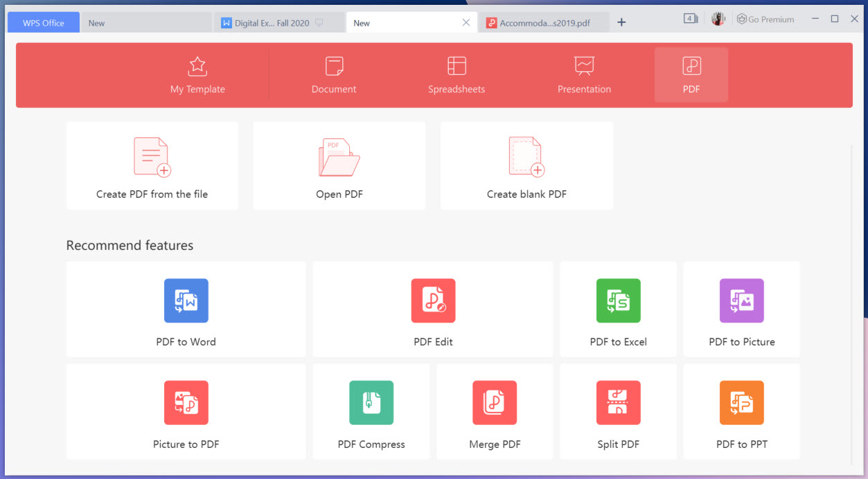
Task: Click the Open PDF label
Action: 339,195
